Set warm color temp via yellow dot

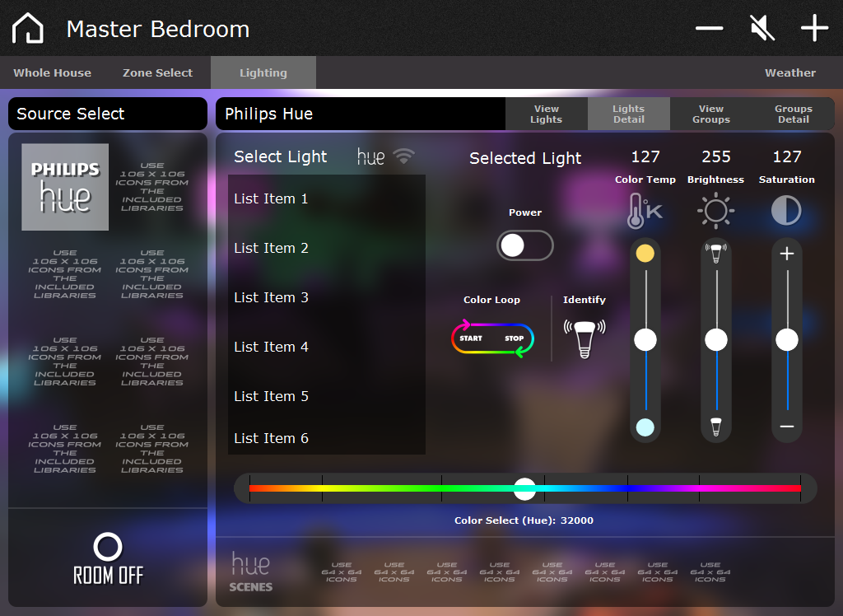pyautogui.click(x=645, y=254)
